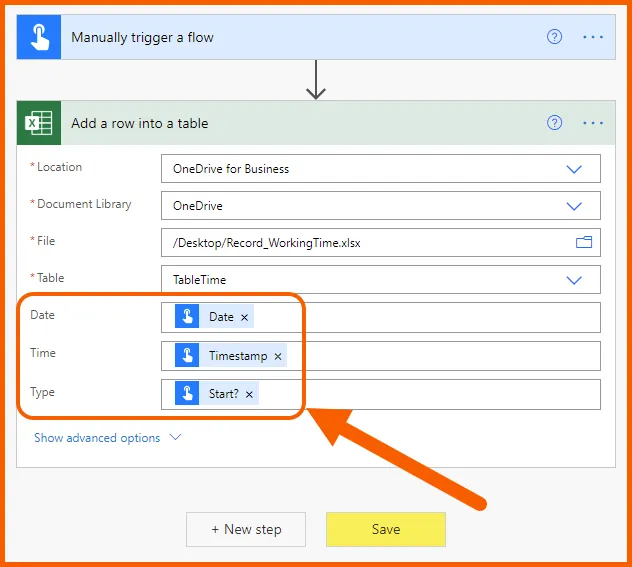632x567 pixels.
Task: Click the Date token icon
Action: pos(187,317)
